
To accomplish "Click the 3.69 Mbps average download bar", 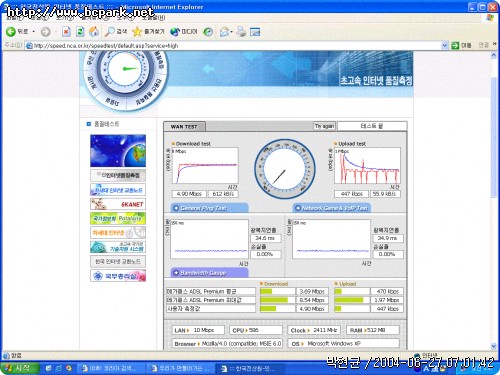I will pos(277,291).
